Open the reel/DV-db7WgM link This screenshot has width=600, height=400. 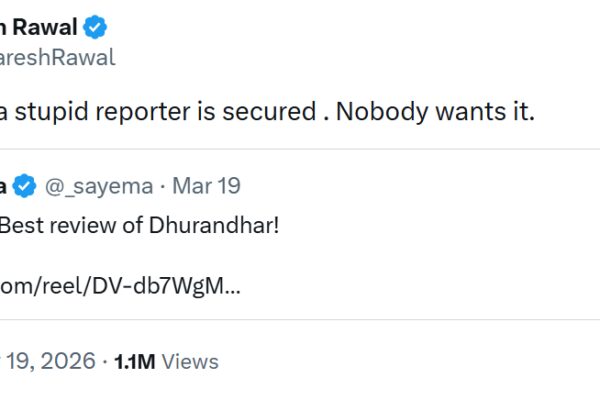tap(120, 286)
